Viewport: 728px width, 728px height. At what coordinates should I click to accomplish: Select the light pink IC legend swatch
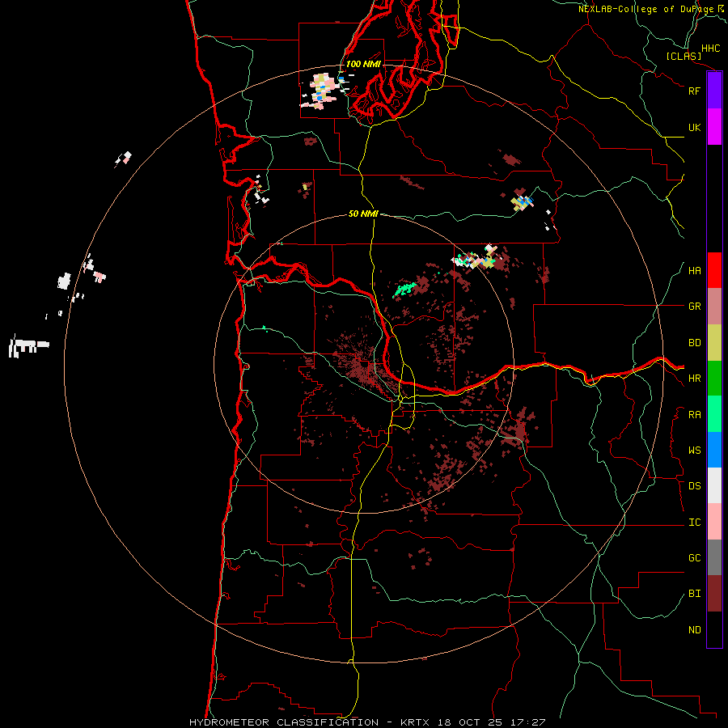[x=714, y=522]
